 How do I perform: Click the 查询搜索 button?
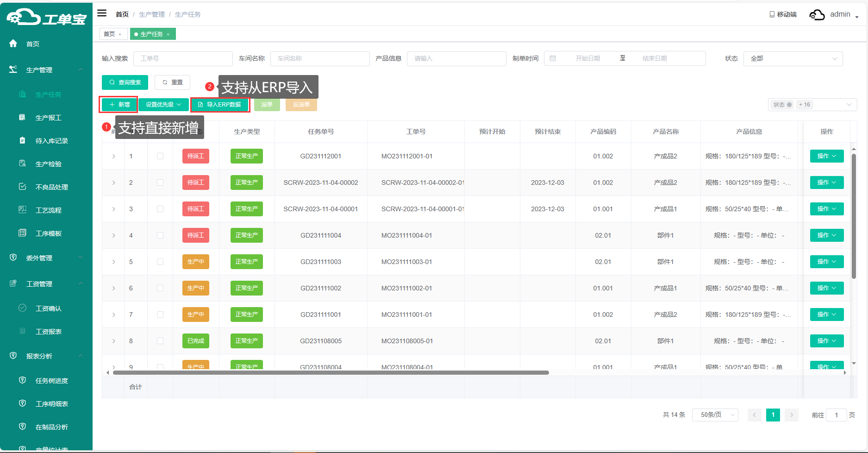pos(125,82)
